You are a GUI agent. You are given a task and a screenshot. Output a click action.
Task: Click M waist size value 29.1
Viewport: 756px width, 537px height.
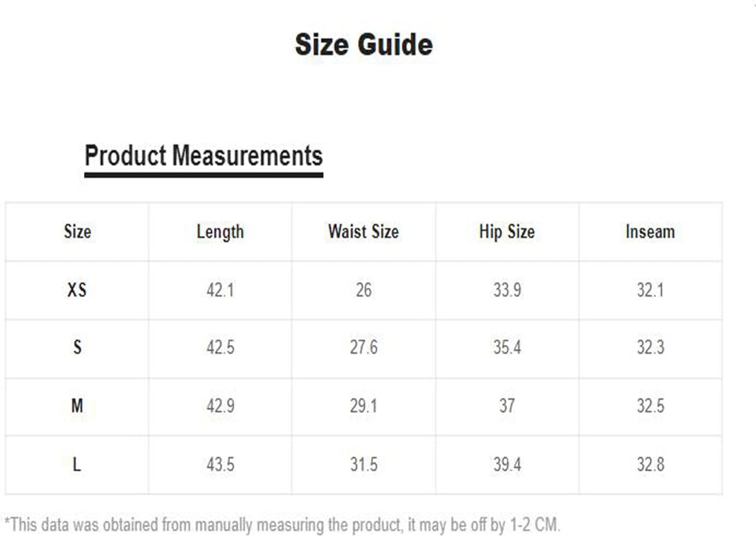pos(363,406)
